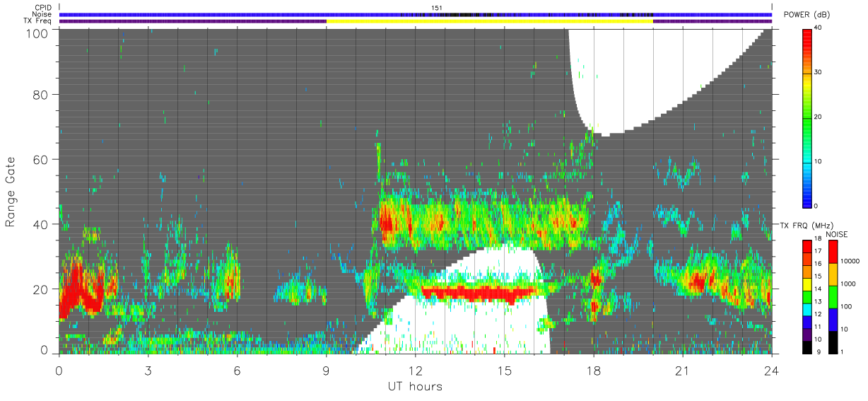Click the 20 tick on the Range Gate axis
This screenshot has height=401, width=868.
(x=41, y=289)
